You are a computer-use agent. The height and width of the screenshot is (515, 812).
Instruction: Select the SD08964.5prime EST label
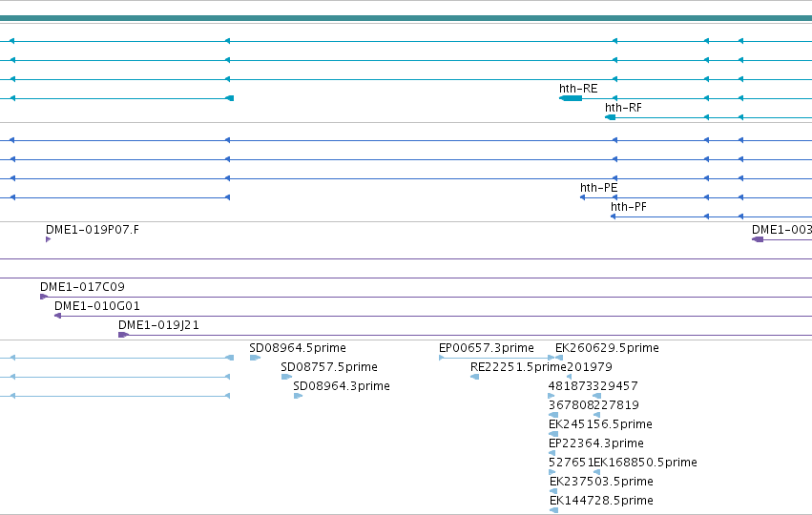point(298,348)
